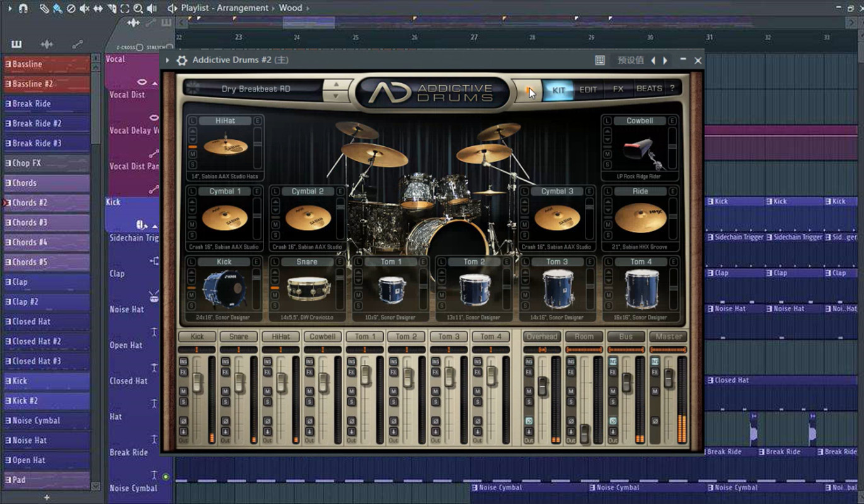This screenshot has width=864, height=504.
Task: Toggle INS on the Bus channel
Action: coord(613,362)
